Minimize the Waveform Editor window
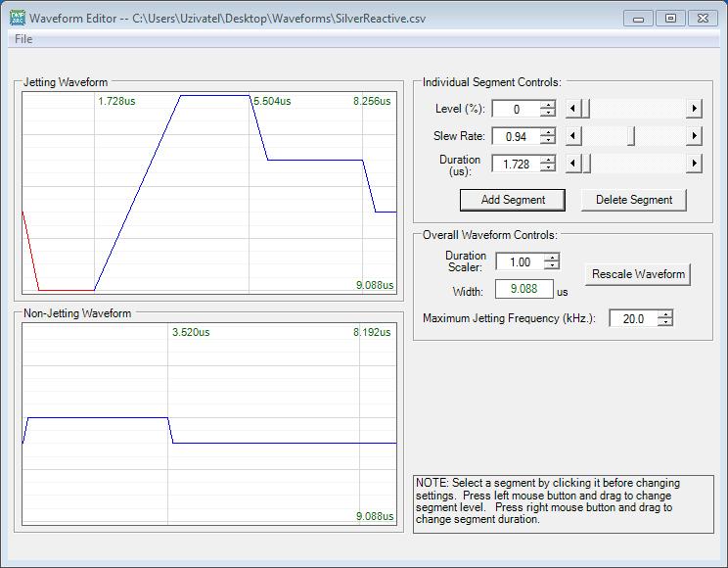Viewport: 728px width, 568px height. point(638,19)
